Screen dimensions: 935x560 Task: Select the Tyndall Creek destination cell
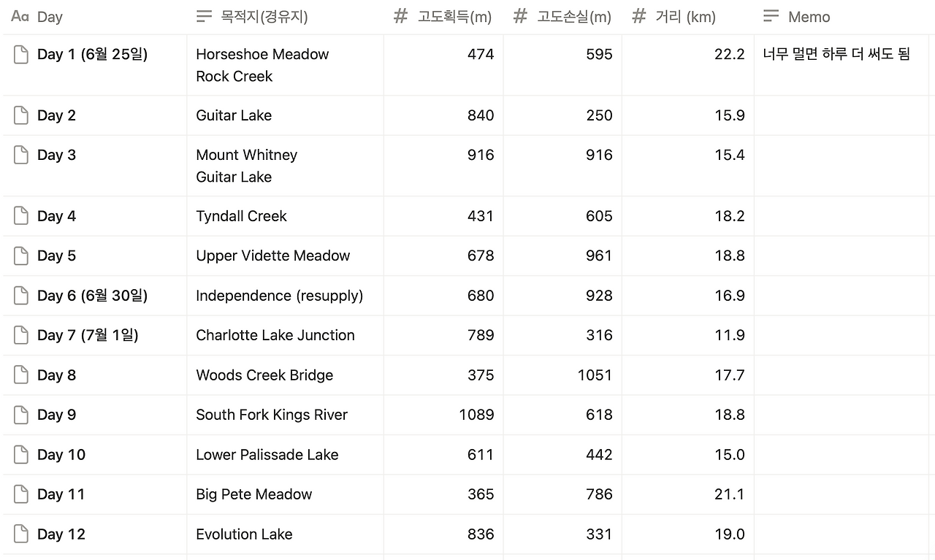point(285,216)
